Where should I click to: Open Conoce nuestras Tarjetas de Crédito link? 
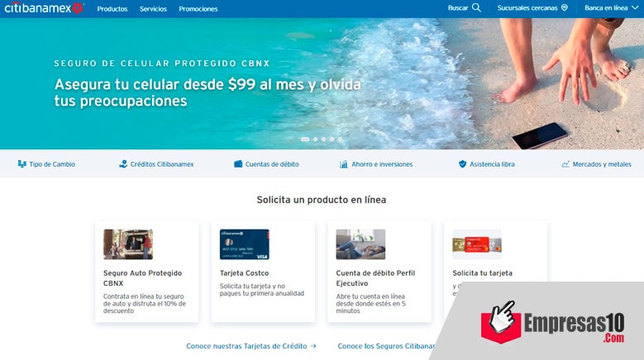pos(246,346)
